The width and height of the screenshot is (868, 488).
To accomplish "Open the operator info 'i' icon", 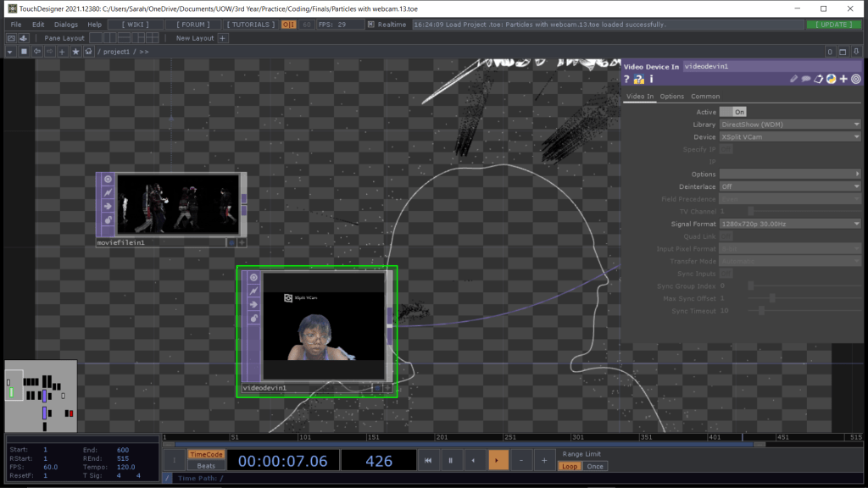I will [651, 79].
